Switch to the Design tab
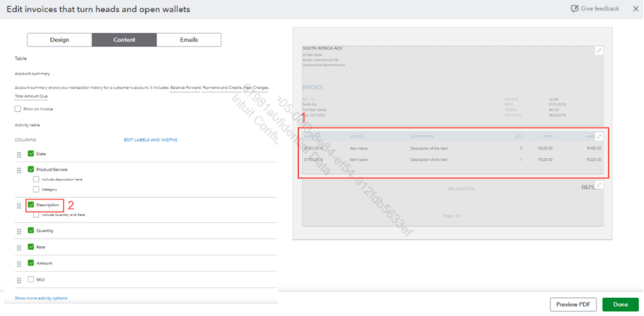 60,40
